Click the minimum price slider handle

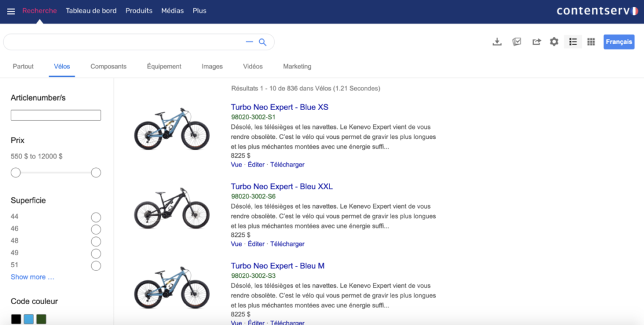(x=16, y=173)
